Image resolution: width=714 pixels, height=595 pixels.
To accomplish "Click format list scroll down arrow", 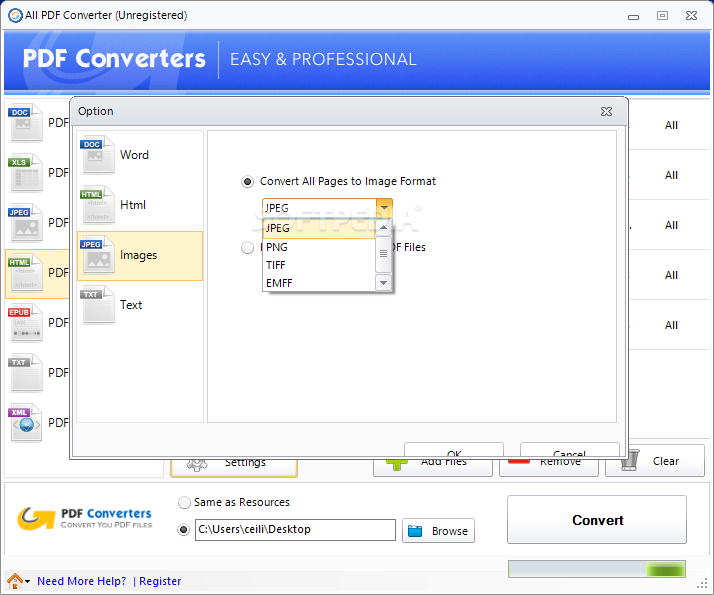I will click(x=383, y=283).
